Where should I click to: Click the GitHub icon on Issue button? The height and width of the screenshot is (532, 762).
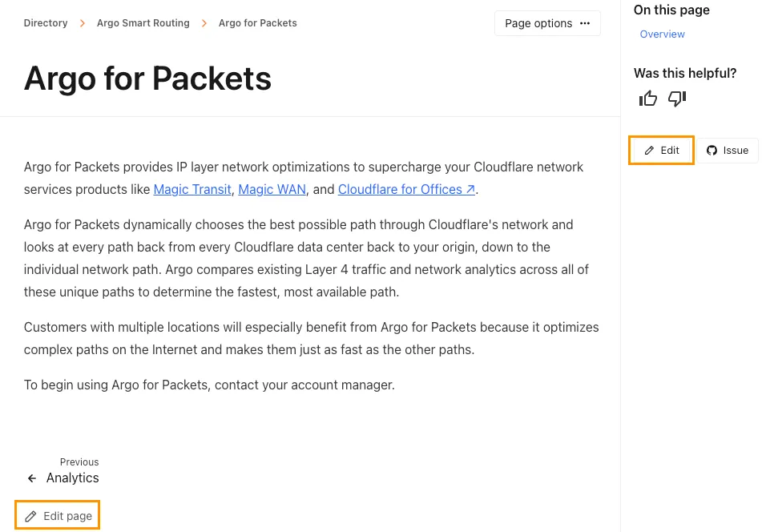(712, 151)
